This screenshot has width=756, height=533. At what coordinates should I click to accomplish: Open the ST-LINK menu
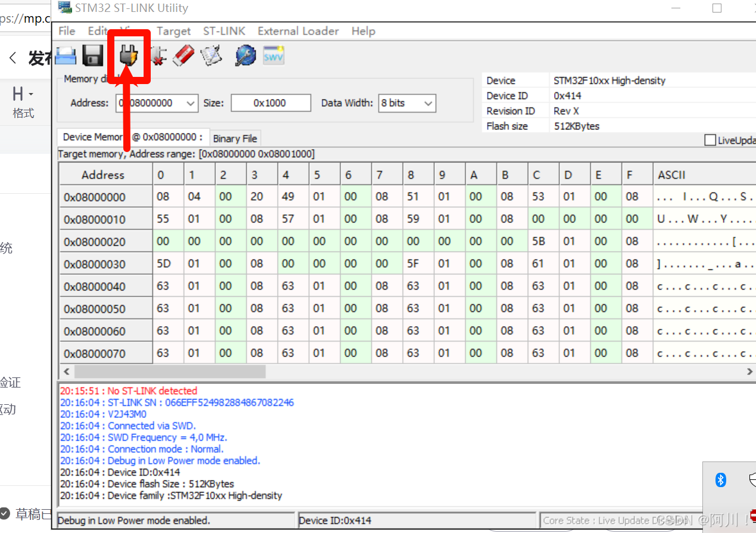(224, 31)
